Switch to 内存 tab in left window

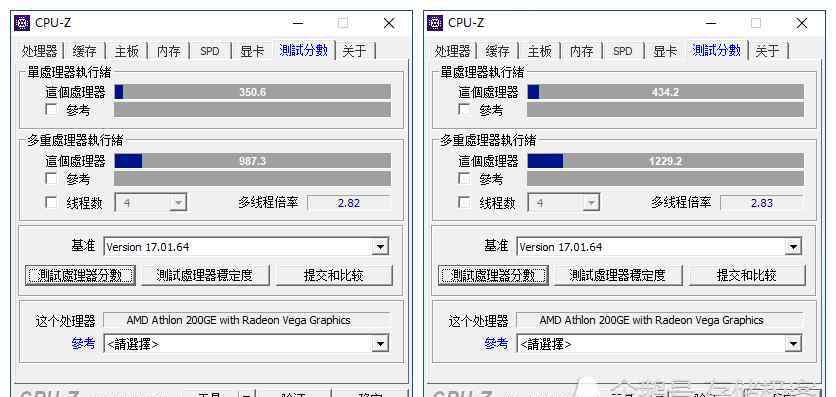click(x=168, y=51)
